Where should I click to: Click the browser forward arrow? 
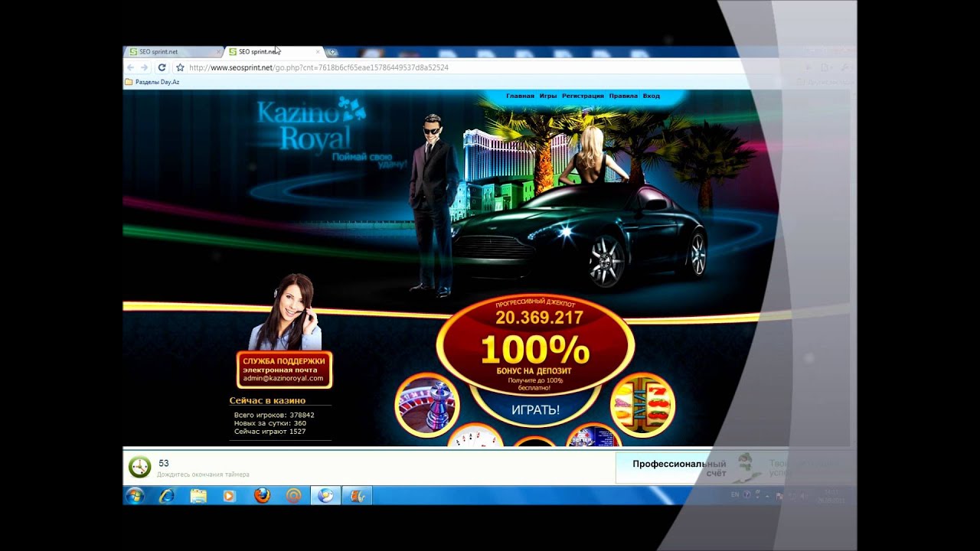(145, 67)
